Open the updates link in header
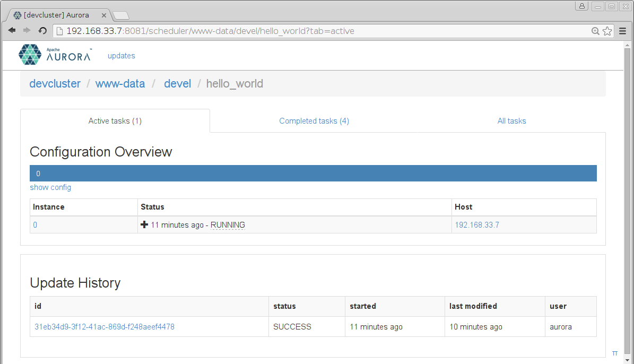The height and width of the screenshot is (364, 634). (x=121, y=56)
